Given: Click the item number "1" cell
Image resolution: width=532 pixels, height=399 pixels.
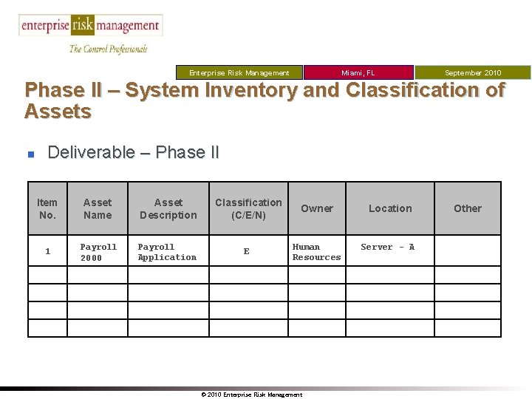Looking at the screenshot, I should [47, 250].
